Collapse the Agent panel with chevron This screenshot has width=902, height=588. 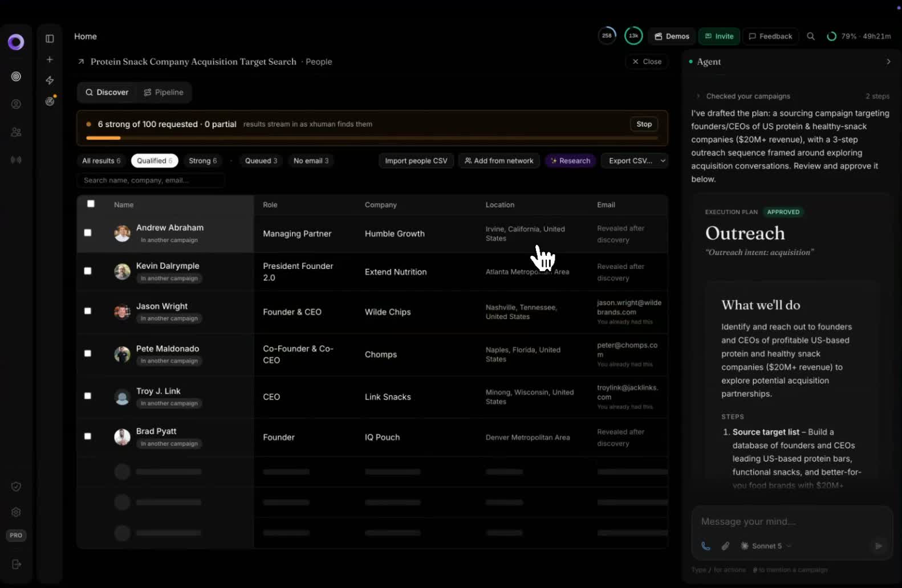pos(888,62)
